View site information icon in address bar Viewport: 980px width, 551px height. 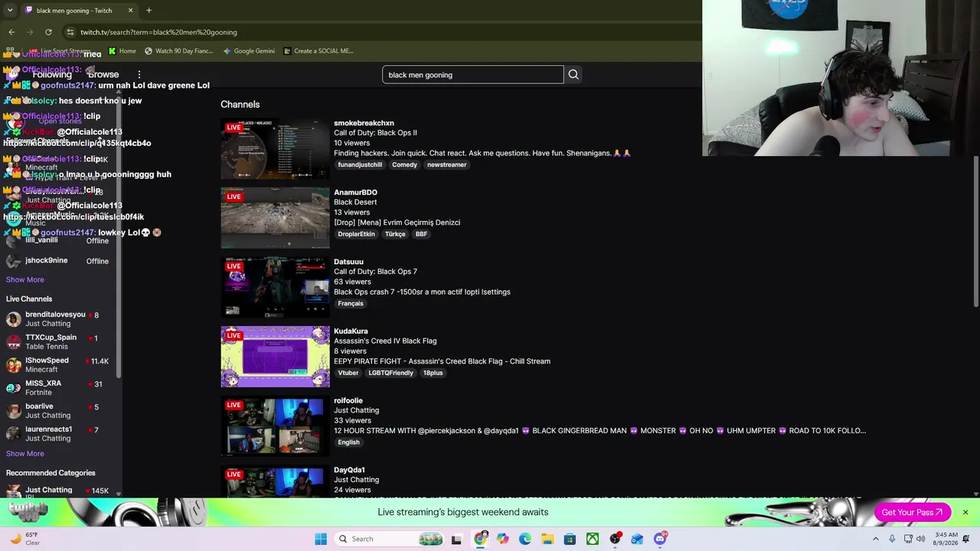70,32
